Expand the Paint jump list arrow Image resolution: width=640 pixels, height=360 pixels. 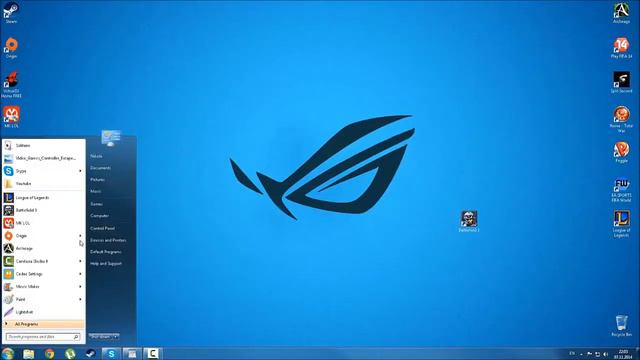(x=80, y=299)
